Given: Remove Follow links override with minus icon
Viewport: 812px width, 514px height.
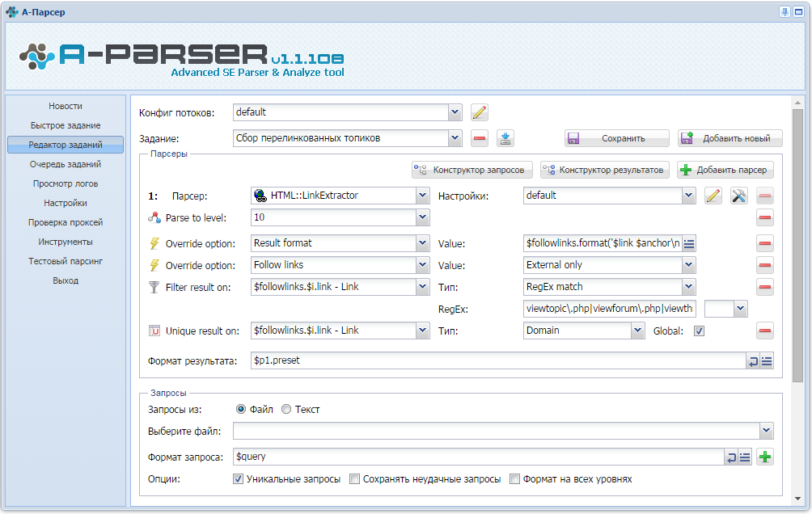Looking at the screenshot, I should (x=765, y=265).
